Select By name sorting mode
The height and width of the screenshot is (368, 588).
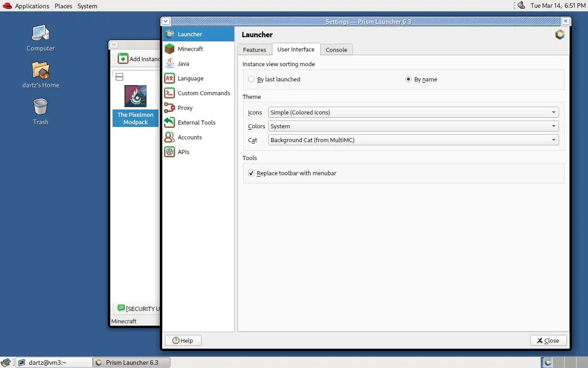(421, 79)
